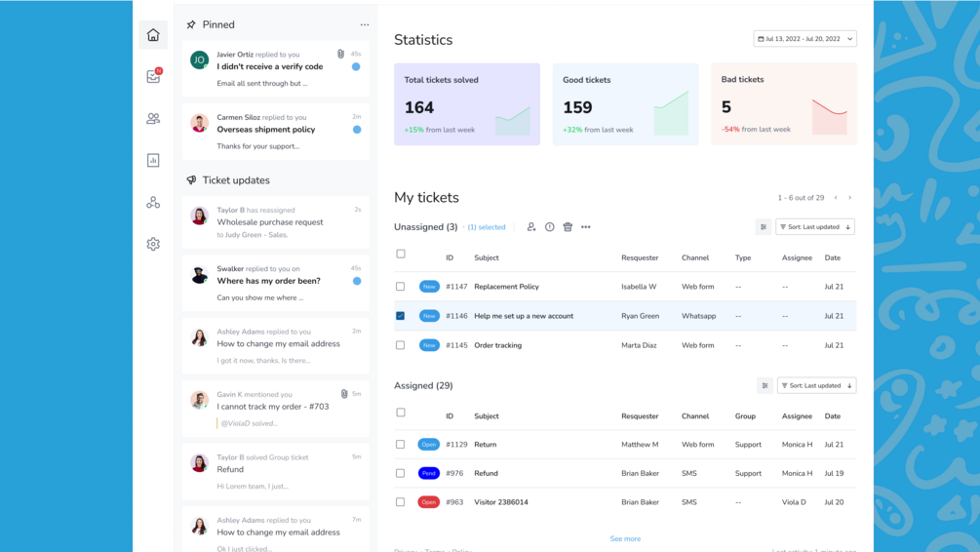Open the integrations nodes icon in sidebar
The image size is (980, 552).
(153, 202)
